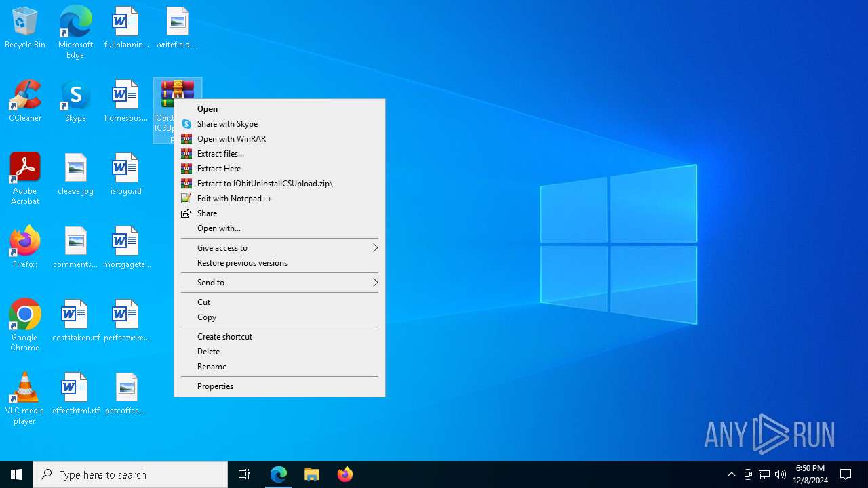Choose Create shortcut option
The image size is (868, 488).
coord(279,337)
